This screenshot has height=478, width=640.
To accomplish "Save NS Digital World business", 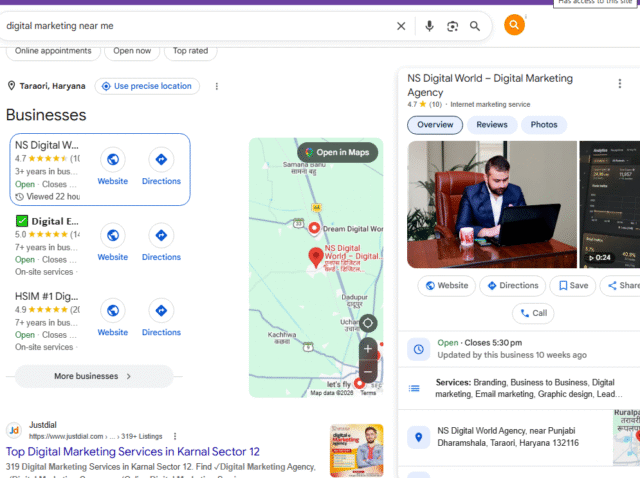I will point(573,285).
